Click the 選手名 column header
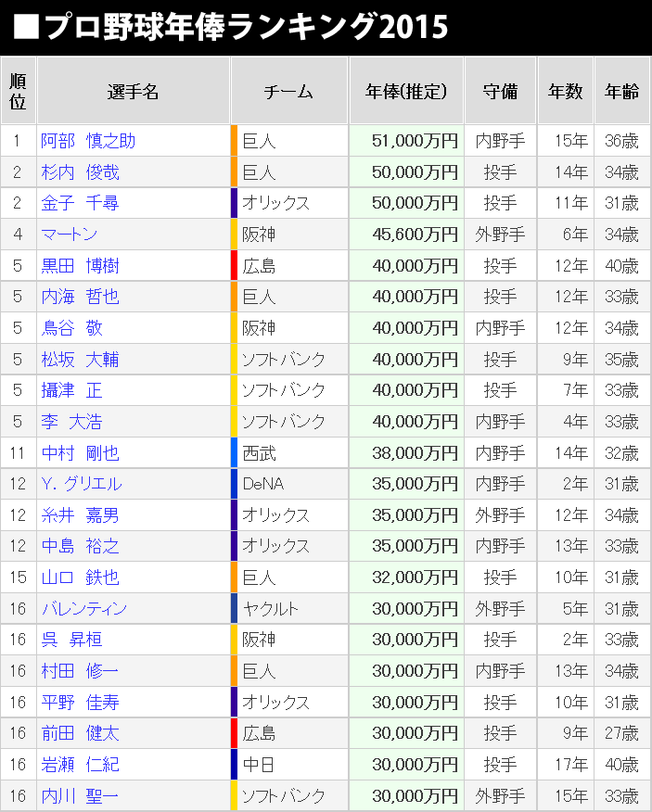This screenshot has width=652, height=812. 134,91
